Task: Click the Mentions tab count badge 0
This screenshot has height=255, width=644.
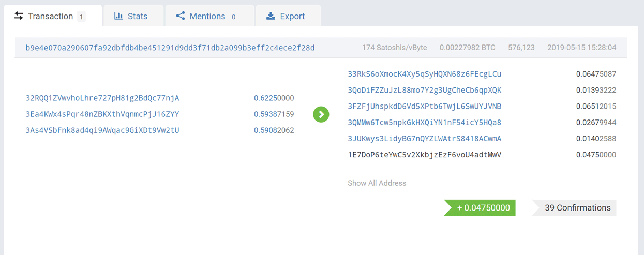Action: coord(234,17)
